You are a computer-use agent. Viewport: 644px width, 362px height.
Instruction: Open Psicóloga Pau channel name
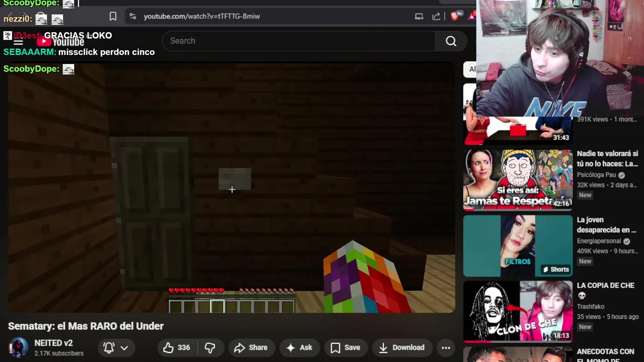597,174
